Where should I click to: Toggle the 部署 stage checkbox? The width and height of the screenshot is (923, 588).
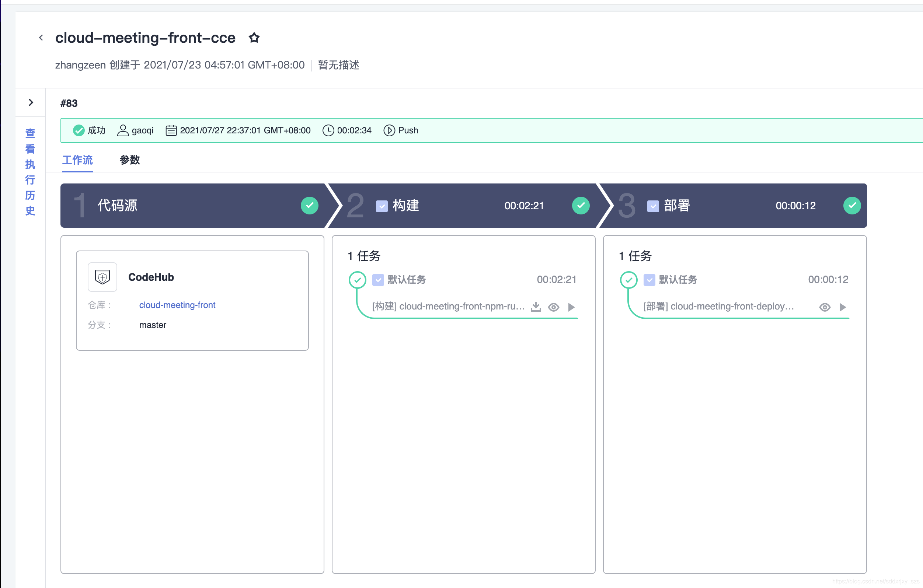coord(653,206)
